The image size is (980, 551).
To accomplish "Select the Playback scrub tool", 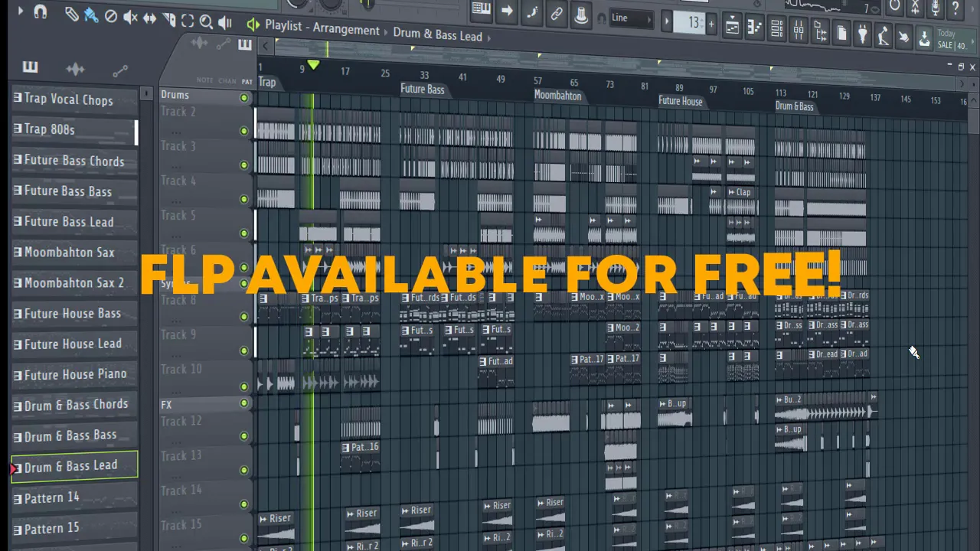I will (x=225, y=24).
